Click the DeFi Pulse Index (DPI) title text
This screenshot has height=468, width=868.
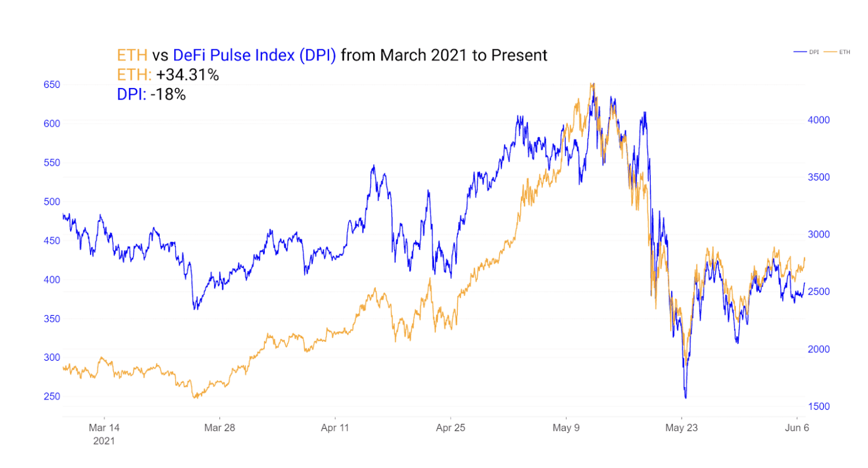(254, 55)
